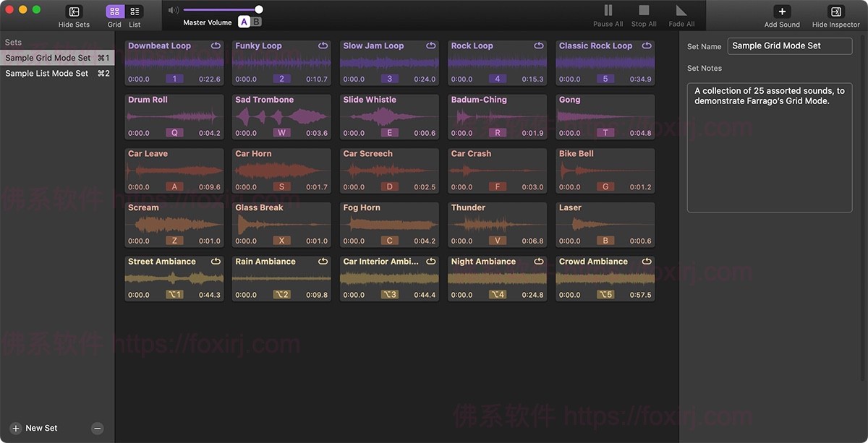Play the Gong sound tile
The image size is (868, 443).
click(x=605, y=116)
